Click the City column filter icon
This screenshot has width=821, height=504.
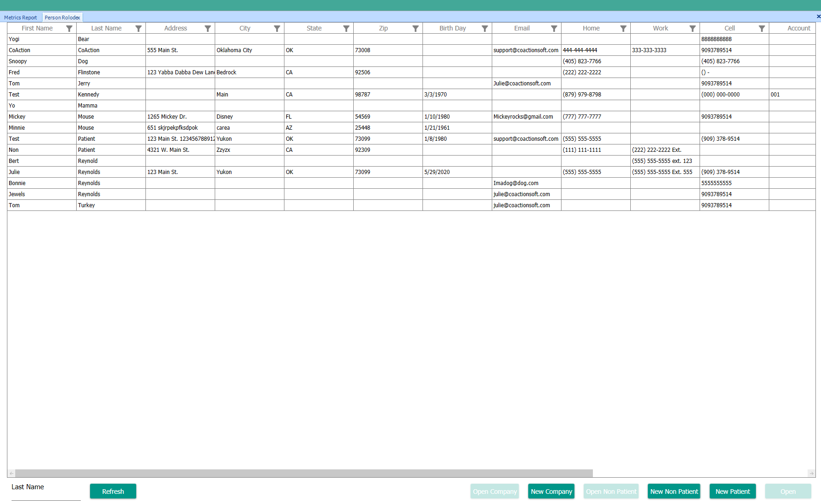(x=277, y=29)
